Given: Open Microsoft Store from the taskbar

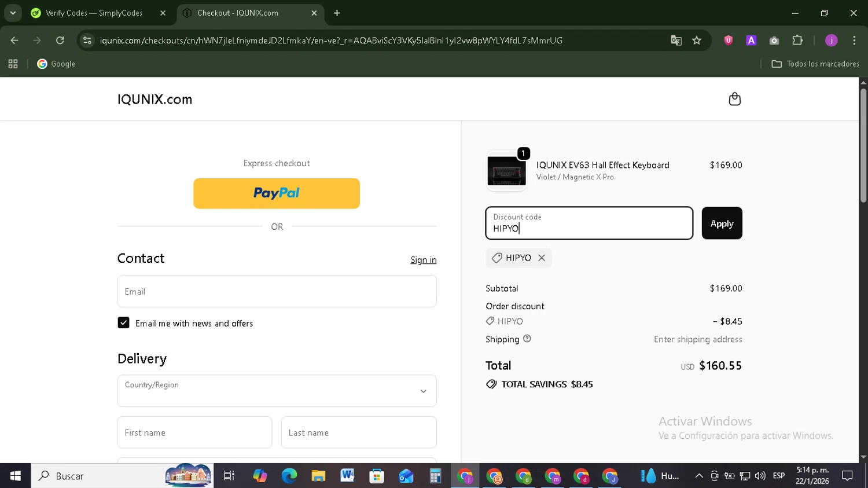Looking at the screenshot, I should 377,476.
